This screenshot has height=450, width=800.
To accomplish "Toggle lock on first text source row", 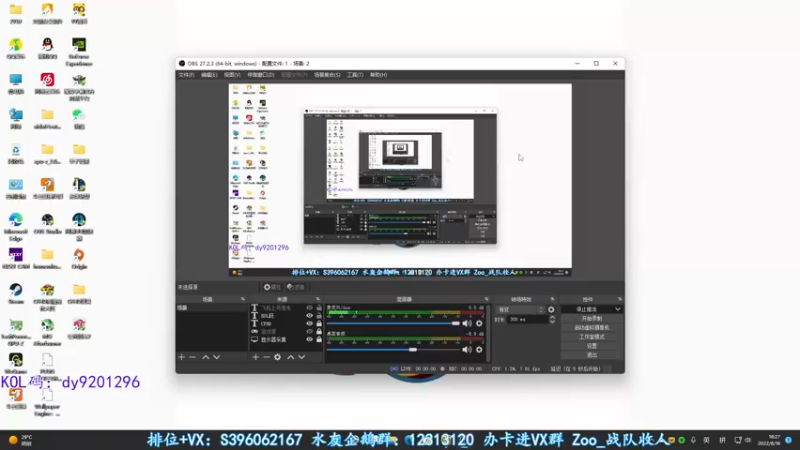I will tap(319, 308).
